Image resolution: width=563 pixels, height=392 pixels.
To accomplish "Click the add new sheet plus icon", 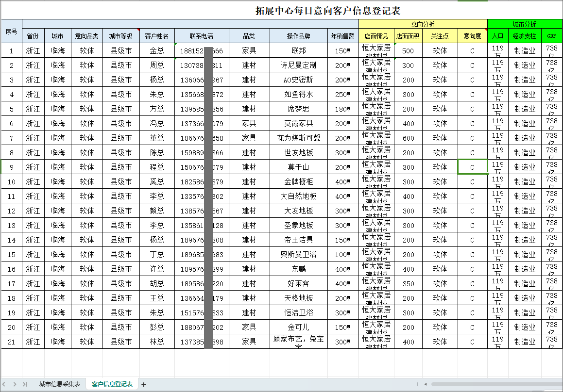I will (x=144, y=384).
